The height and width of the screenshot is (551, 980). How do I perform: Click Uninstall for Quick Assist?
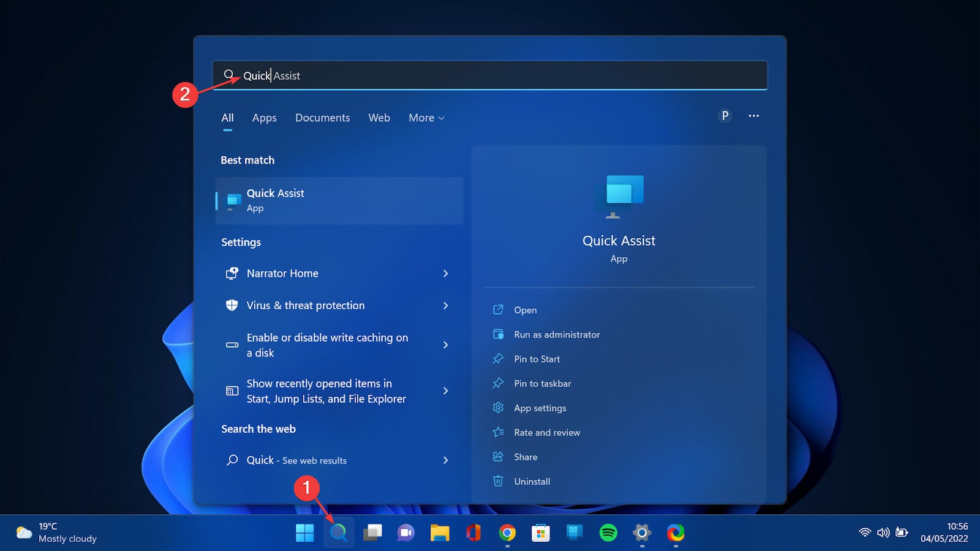(532, 482)
